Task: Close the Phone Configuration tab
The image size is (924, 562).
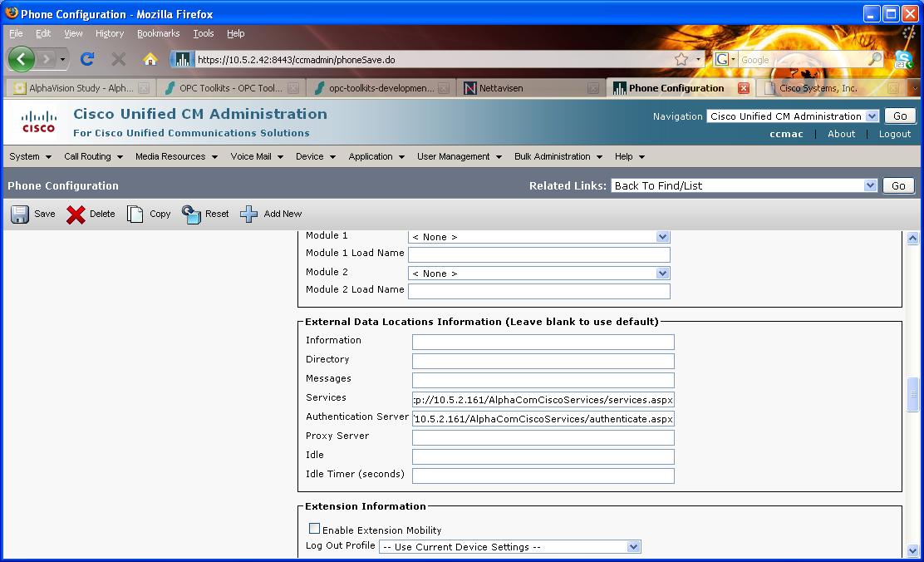Action: point(744,88)
